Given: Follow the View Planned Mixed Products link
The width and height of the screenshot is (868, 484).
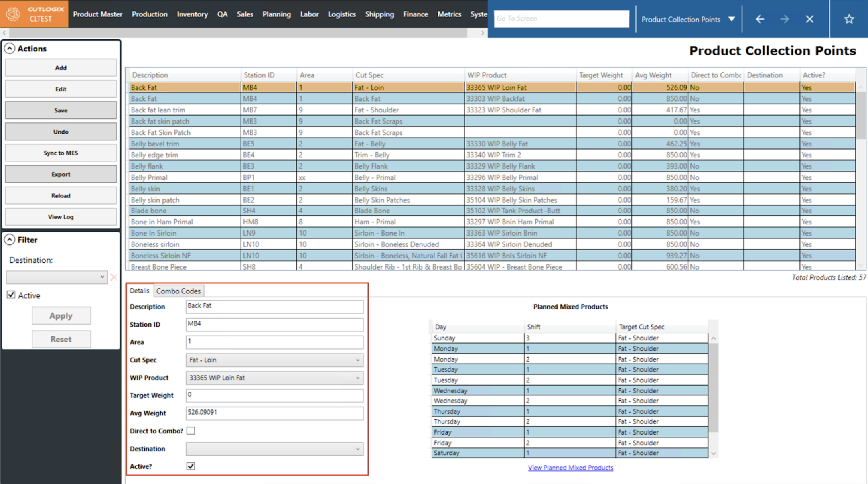Looking at the screenshot, I should (570, 468).
